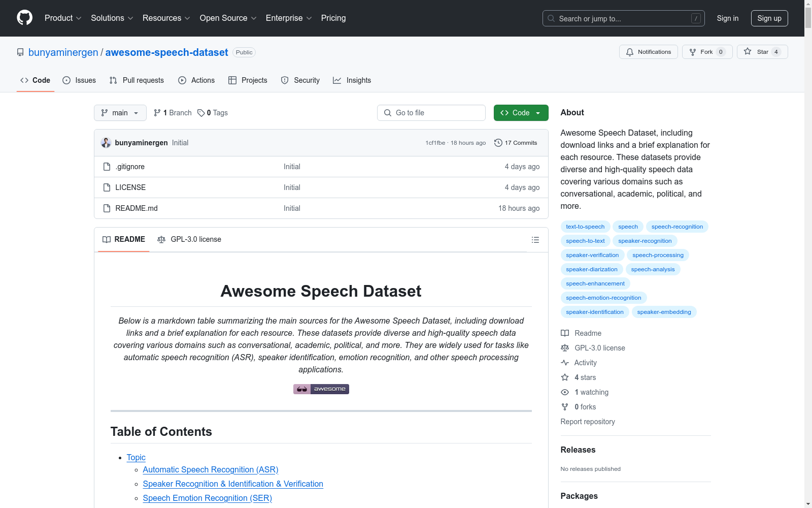
Task: Open the main branch selector dropdown
Action: [x=120, y=113]
